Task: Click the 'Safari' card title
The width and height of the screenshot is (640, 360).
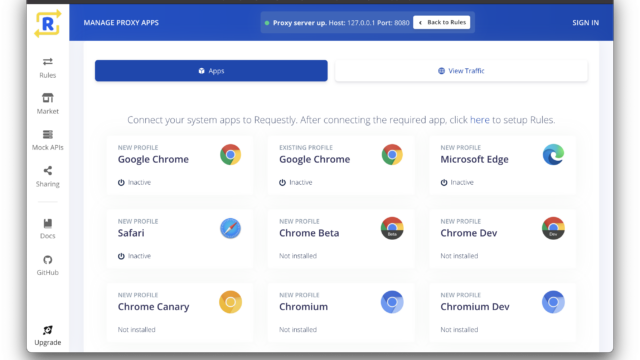Action: pos(131,233)
